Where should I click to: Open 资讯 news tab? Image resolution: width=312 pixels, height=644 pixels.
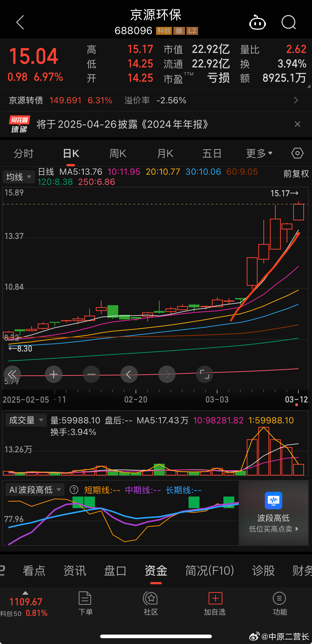pos(74,570)
